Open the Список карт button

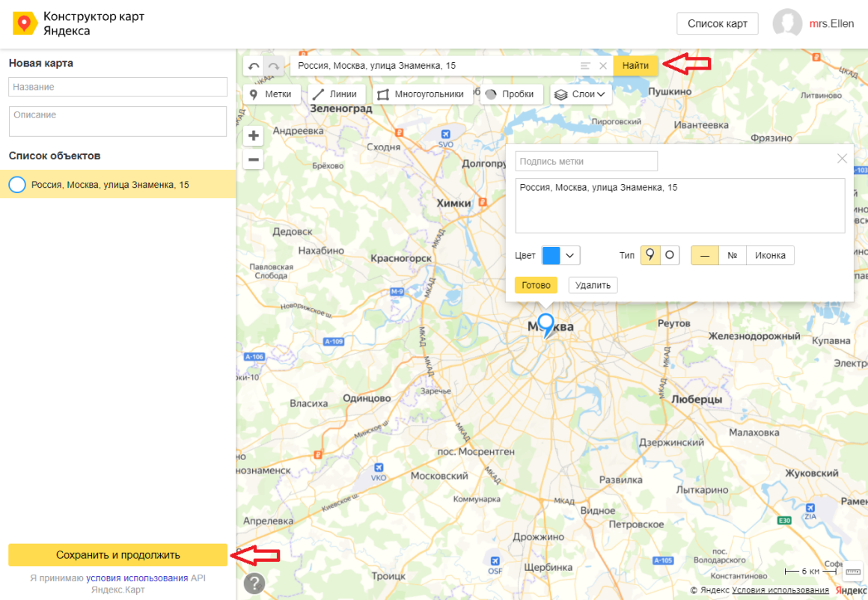coord(718,24)
